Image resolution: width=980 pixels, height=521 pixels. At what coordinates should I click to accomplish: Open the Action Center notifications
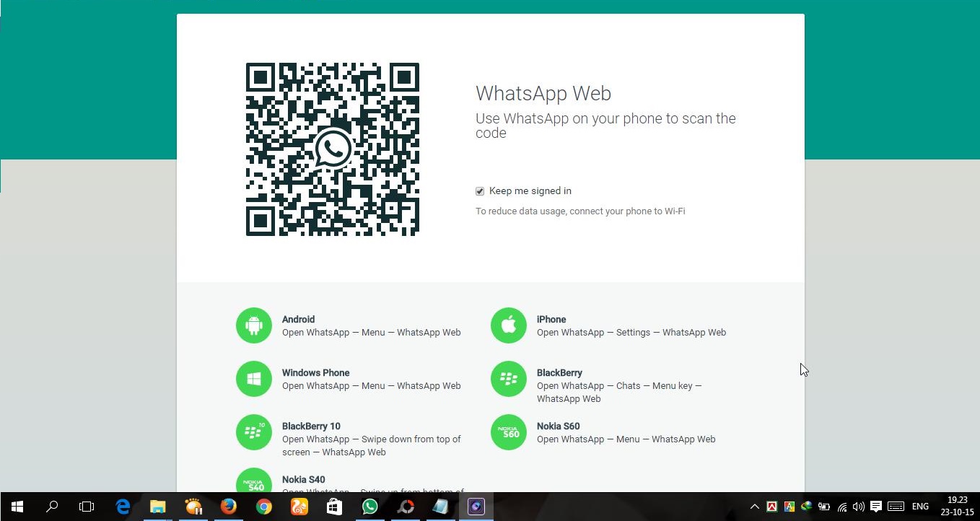click(x=876, y=507)
